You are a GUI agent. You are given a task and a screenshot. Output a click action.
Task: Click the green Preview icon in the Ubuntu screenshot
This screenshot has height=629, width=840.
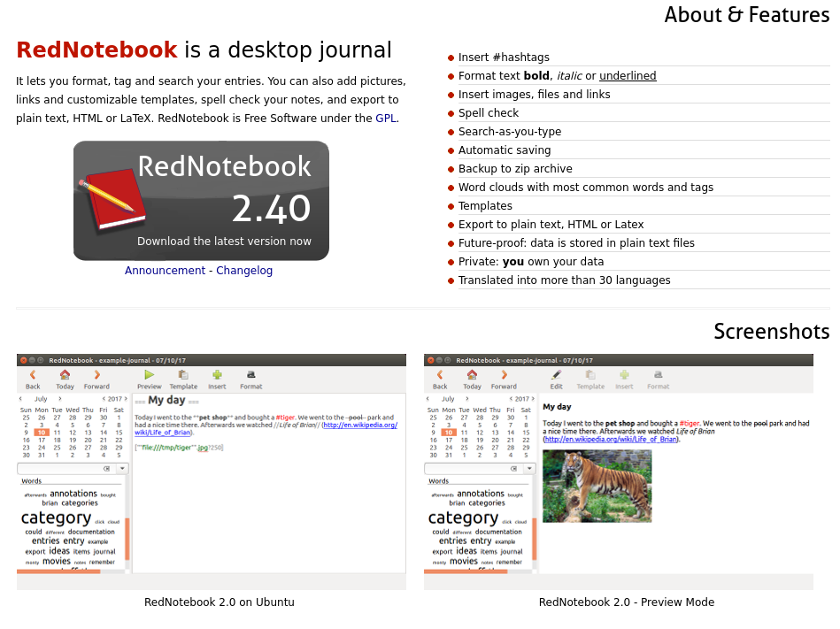click(149, 375)
